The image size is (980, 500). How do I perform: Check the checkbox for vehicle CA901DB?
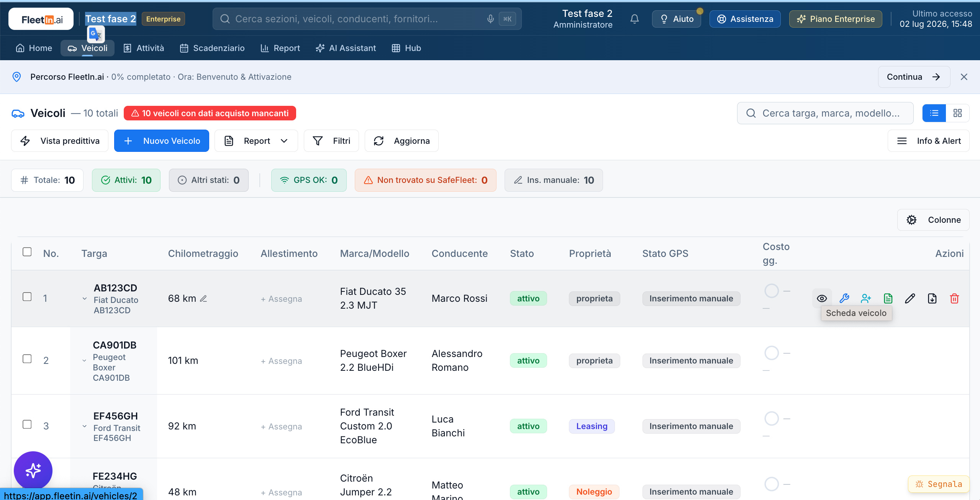click(x=27, y=359)
